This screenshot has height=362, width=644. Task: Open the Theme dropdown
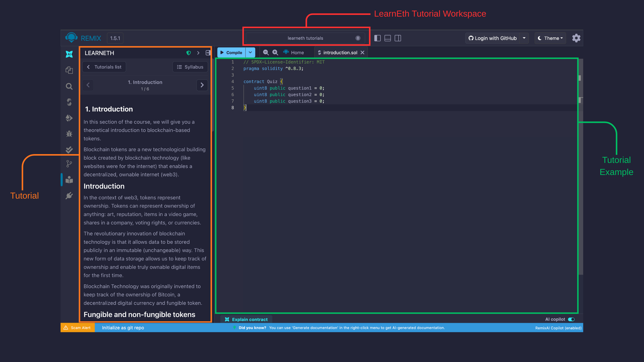click(x=550, y=38)
